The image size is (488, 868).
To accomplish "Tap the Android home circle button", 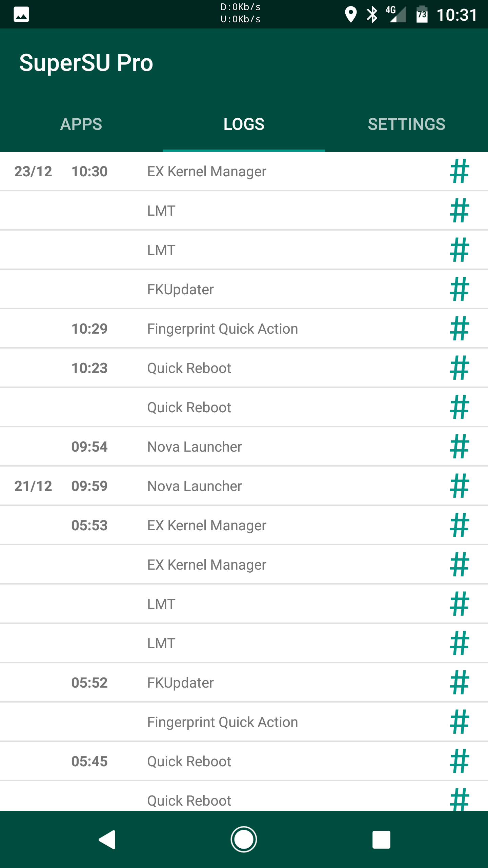I will [244, 840].
